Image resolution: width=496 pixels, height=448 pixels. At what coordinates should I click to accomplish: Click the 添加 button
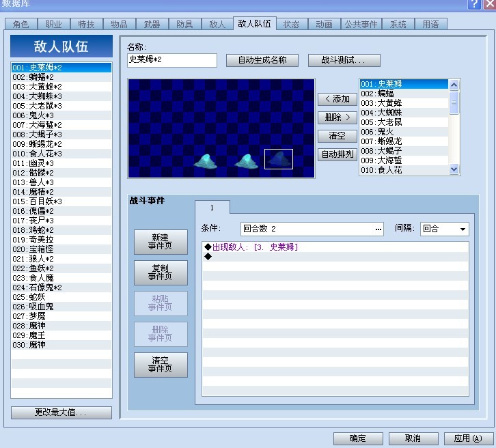pyautogui.click(x=337, y=99)
